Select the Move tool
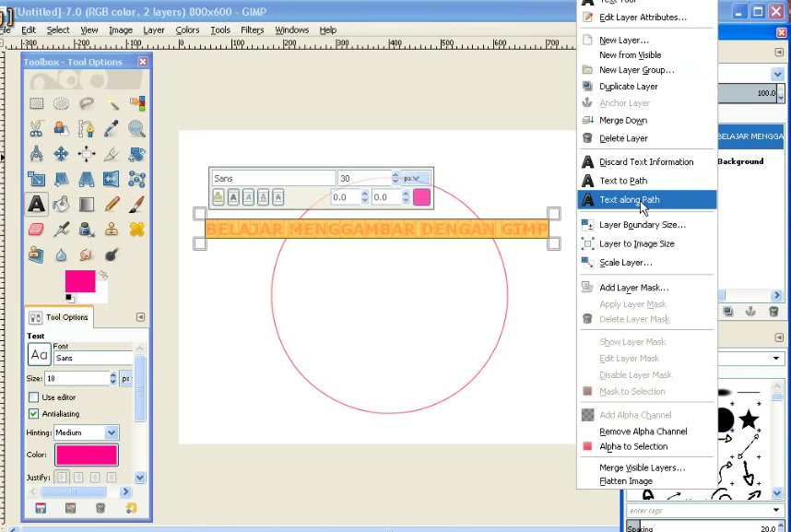Image resolution: width=791 pixels, height=532 pixels. [x=62, y=154]
